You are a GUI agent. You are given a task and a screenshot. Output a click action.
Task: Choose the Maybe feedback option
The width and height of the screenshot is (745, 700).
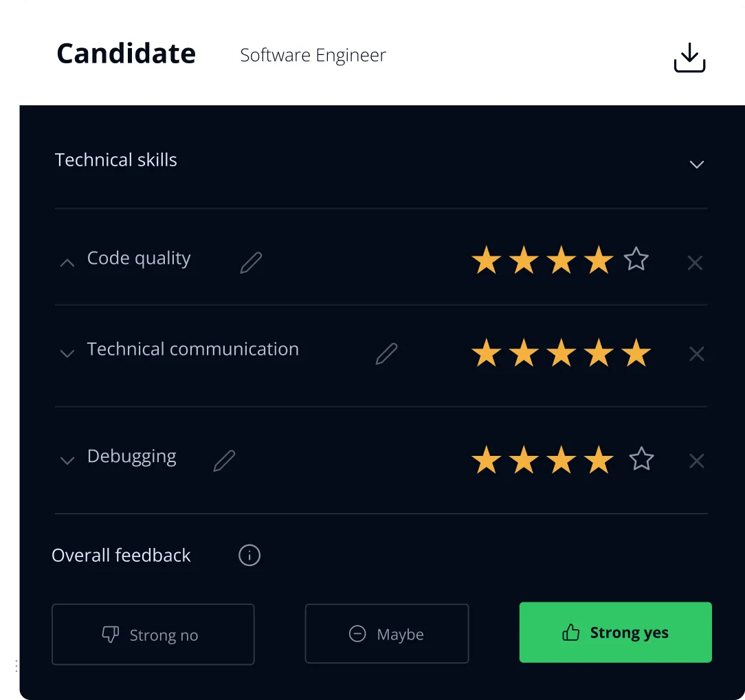386,634
